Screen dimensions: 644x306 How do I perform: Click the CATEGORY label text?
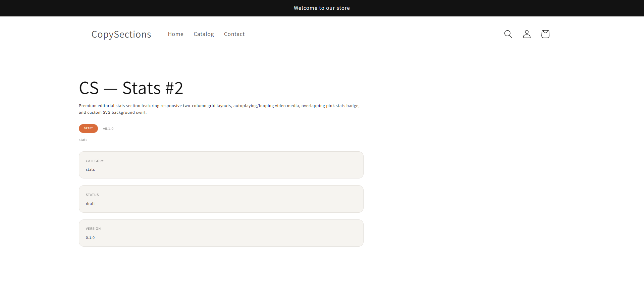(95, 161)
